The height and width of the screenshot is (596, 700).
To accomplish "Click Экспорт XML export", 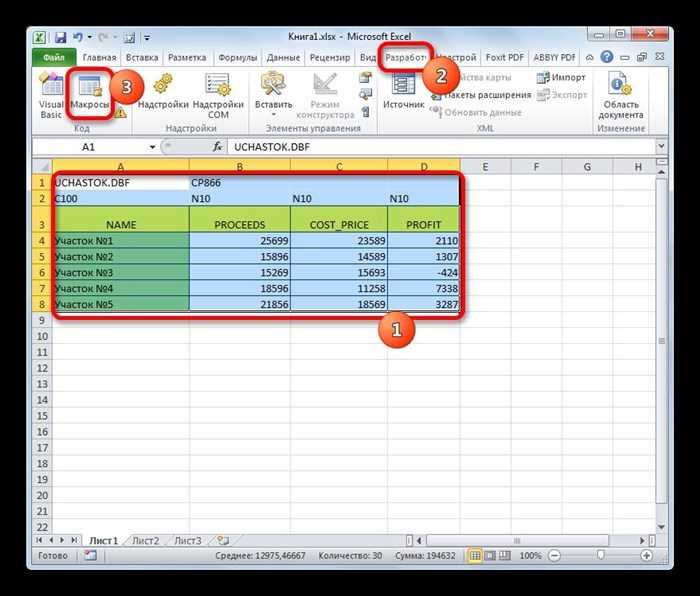I will [562, 95].
